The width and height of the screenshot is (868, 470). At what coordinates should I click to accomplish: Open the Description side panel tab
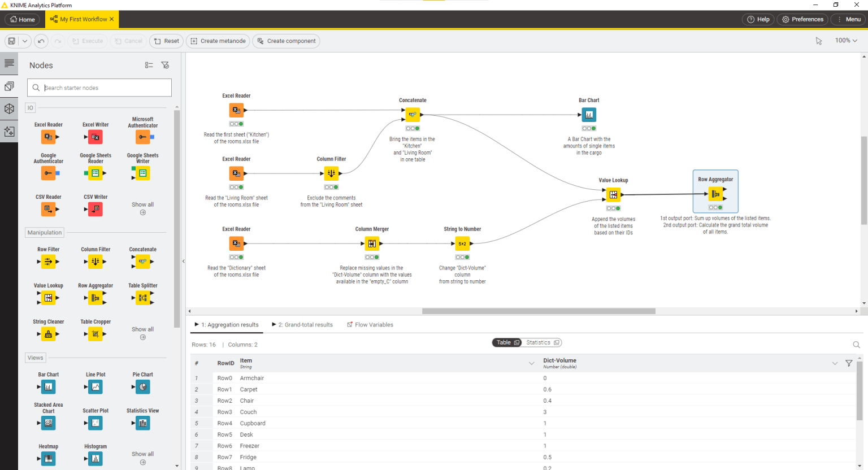[x=9, y=63]
